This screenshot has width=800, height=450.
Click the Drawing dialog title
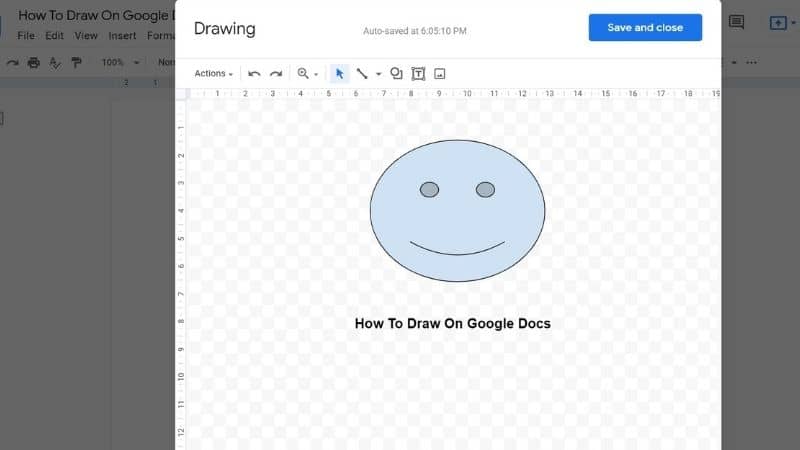[224, 29]
